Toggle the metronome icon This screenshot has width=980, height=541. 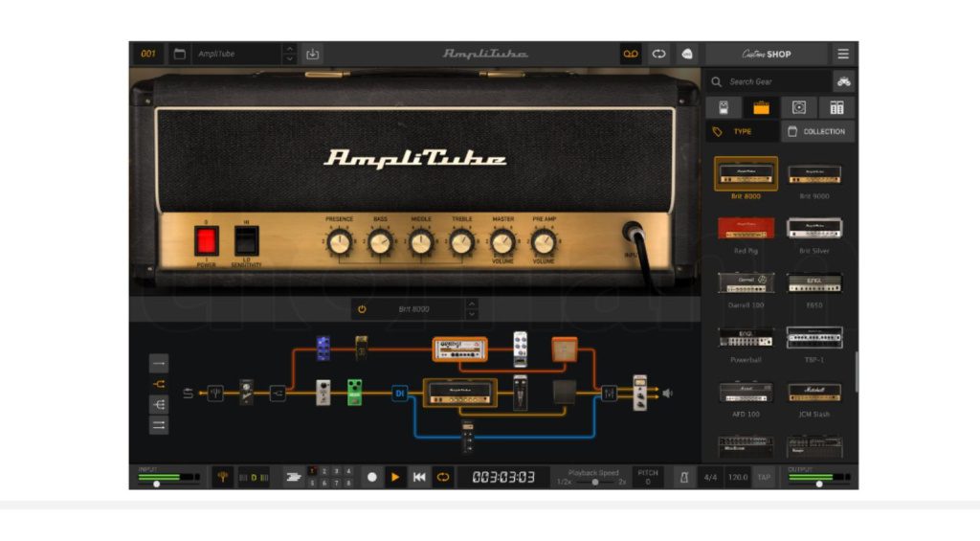pyautogui.click(x=683, y=477)
